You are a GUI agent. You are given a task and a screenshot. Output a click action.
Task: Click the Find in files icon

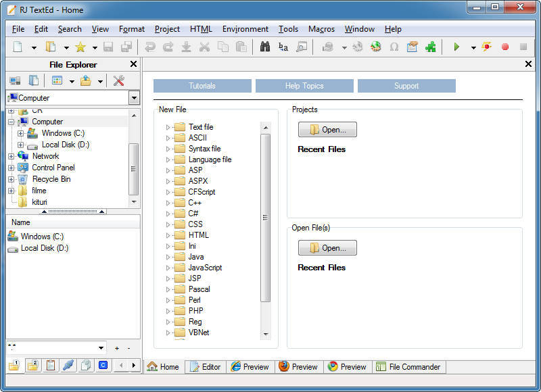(301, 47)
